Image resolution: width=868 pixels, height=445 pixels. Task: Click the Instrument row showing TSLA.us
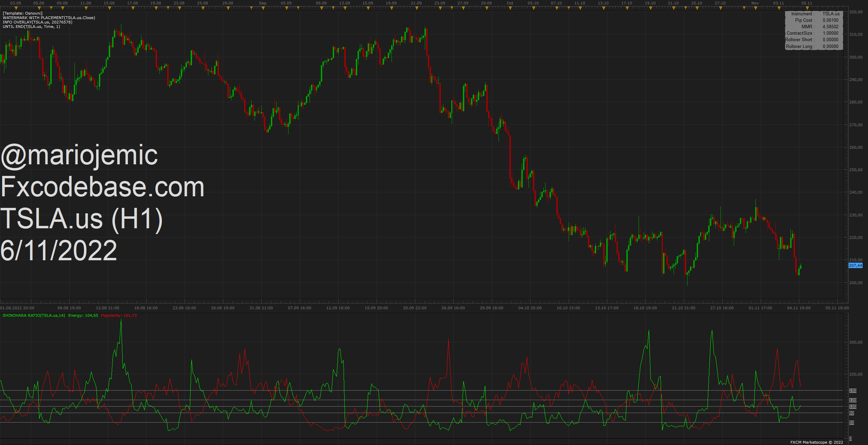(x=814, y=14)
